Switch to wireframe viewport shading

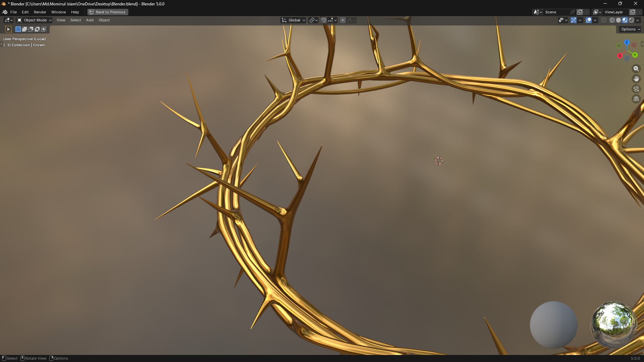(612, 20)
